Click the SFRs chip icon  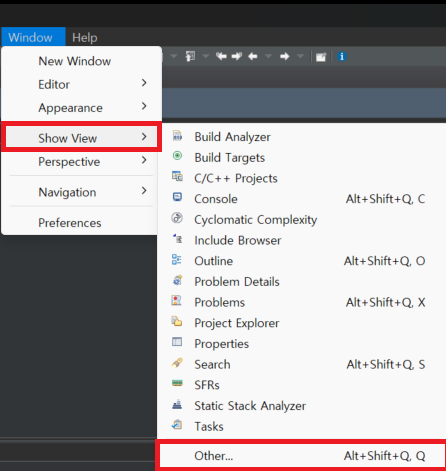(177, 383)
